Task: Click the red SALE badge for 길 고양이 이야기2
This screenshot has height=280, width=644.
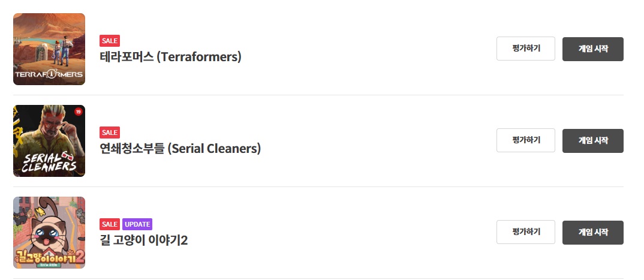Action: [x=110, y=224]
